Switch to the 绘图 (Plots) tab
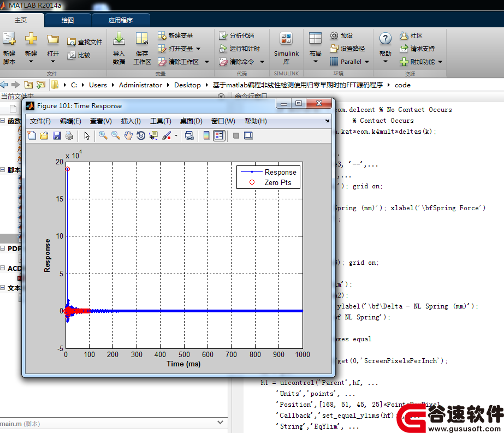504x433 pixels. click(x=68, y=20)
